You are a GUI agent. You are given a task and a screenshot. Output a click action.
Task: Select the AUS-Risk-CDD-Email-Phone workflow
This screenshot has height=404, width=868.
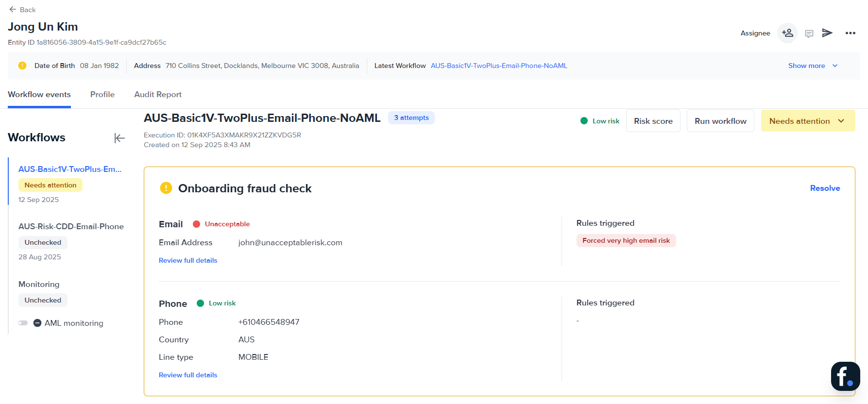[x=71, y=226]
